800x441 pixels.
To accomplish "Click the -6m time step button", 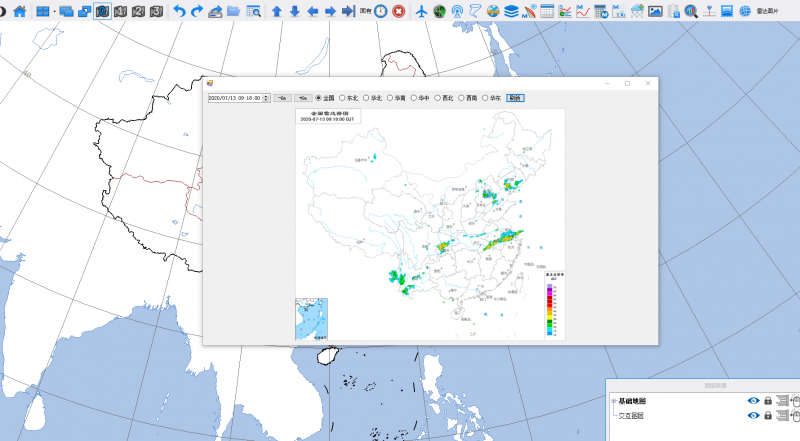I will [x=282, y=98].
